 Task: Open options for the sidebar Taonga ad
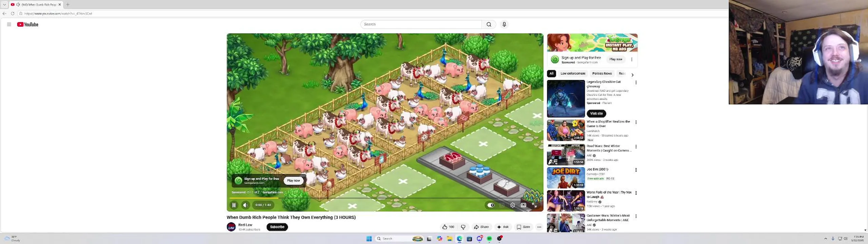[x=632, y=59]
